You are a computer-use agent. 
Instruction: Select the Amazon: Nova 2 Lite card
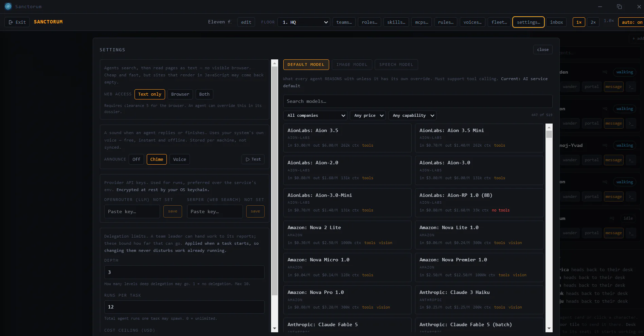tap(347, 235)
